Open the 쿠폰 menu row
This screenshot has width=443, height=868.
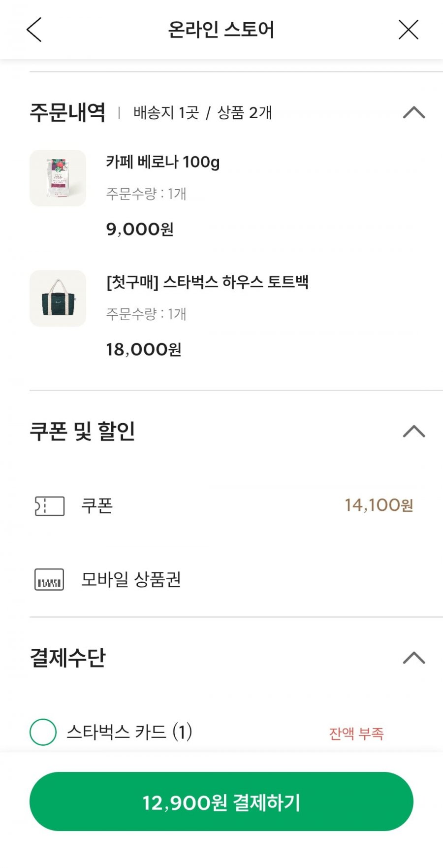point(97,506)
